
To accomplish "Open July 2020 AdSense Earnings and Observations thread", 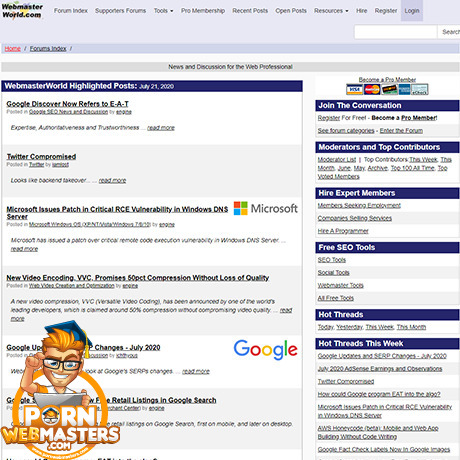I will click(x=380, y=369).
